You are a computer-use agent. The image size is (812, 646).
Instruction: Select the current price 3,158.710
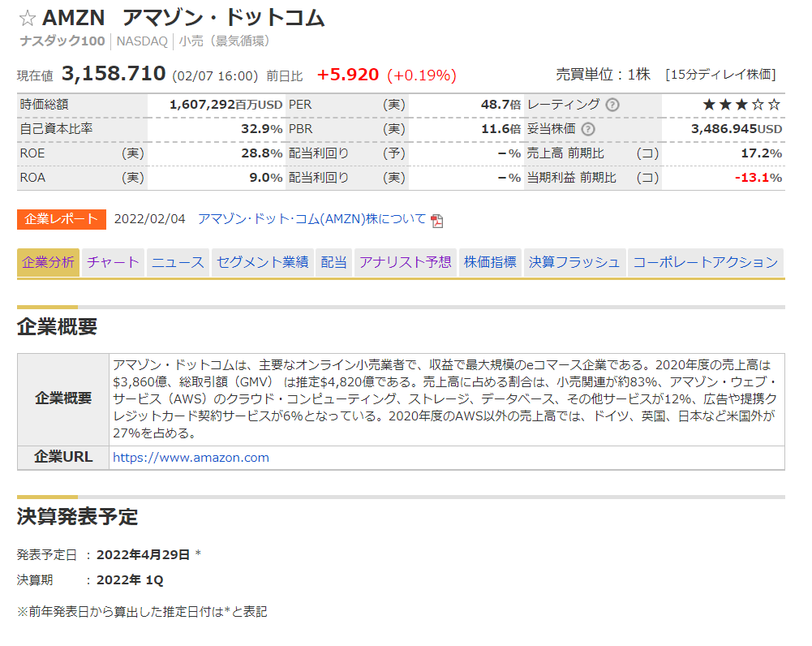(114, 74)
